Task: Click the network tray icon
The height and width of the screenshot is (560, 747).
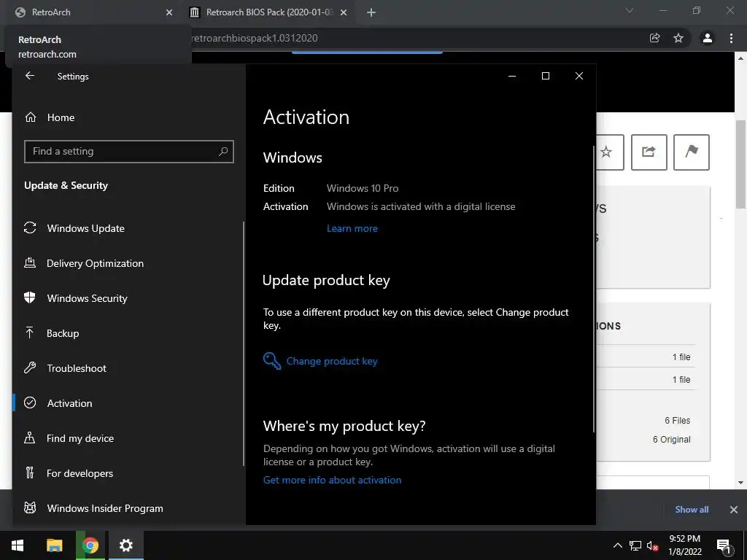Action: pyautogui.click(x=635, y=545)
